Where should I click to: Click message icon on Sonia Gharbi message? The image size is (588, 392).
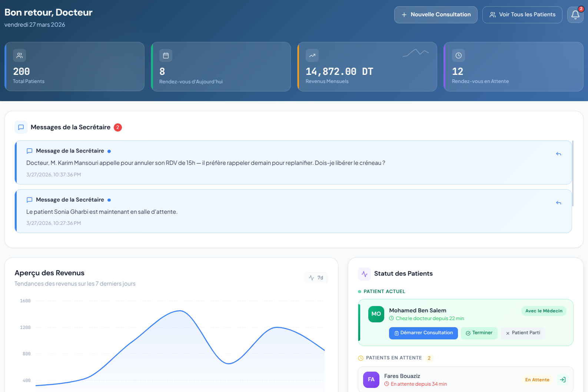pyautogui.click(x=30, y=200)
